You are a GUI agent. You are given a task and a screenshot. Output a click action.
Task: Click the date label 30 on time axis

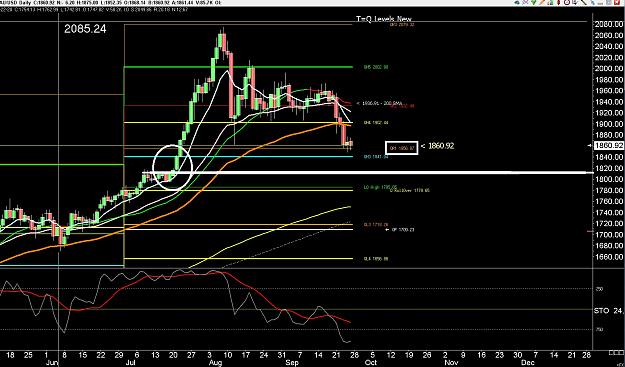(x=518, y=355)
